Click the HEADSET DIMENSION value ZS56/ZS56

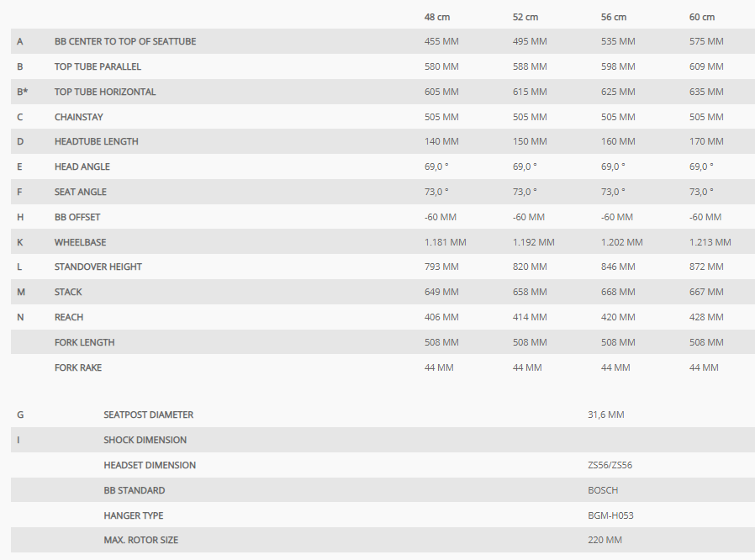610,465
